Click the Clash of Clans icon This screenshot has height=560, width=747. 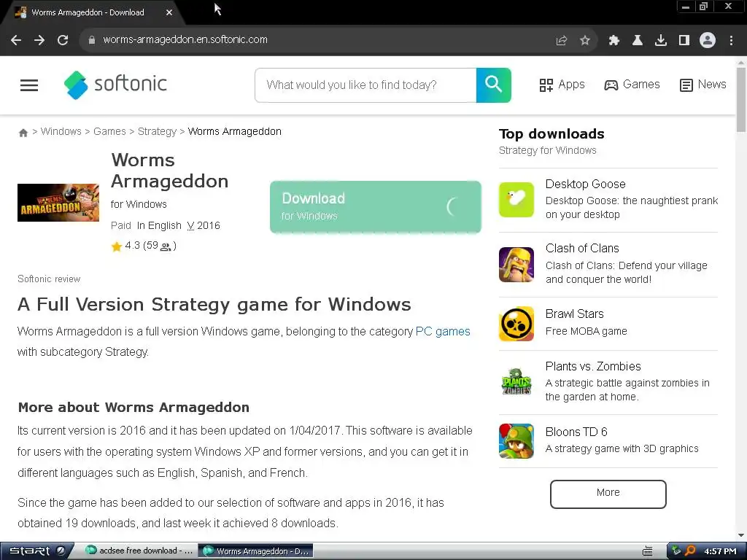point(516,265)
